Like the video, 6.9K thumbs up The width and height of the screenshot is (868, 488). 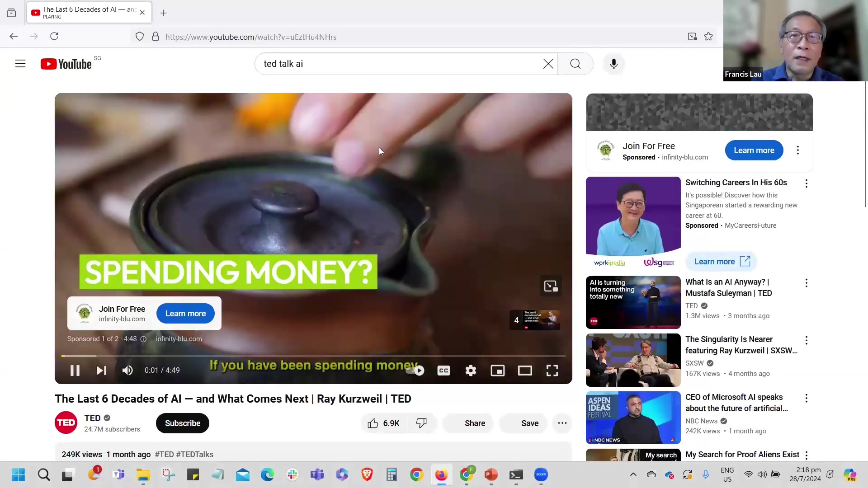point(384,423)
